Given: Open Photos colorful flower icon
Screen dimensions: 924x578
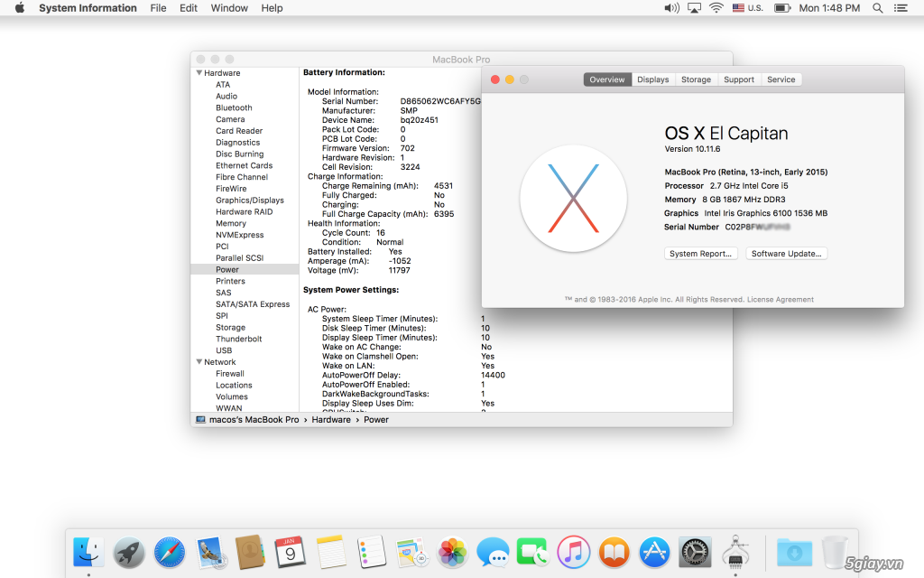Looking at the screenshot, I should (x=452, y=553).
